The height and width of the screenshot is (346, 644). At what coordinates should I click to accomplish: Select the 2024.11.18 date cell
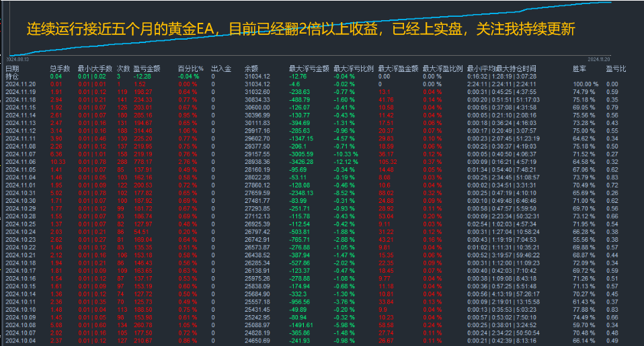21,99
